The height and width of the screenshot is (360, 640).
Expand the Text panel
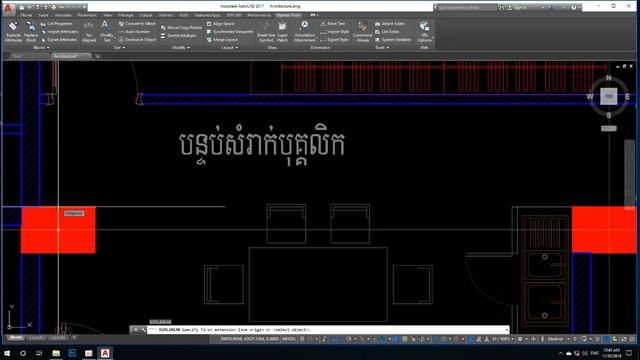[x=119, y=48]
